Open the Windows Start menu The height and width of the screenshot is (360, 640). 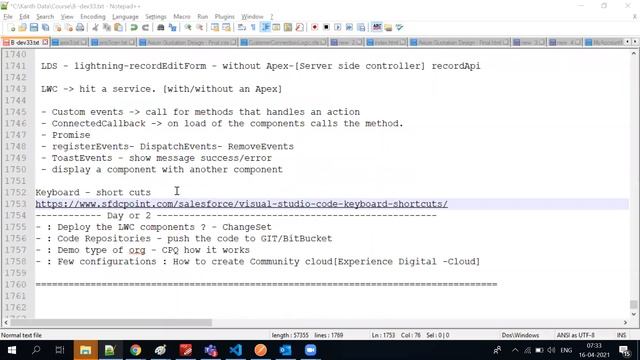pos(11,350)
